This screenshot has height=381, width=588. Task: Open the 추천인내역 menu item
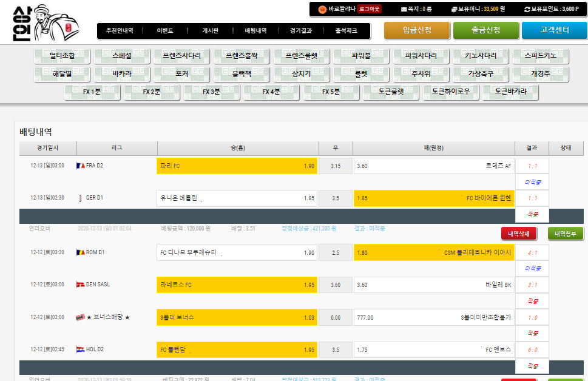[120, 30]
